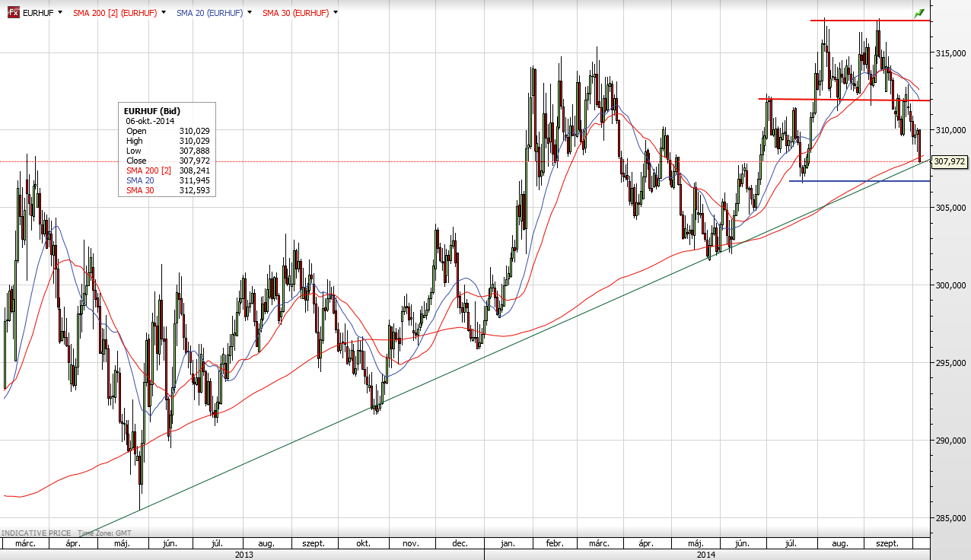Click the SMA 30 value 312,593

coord(194,190)
